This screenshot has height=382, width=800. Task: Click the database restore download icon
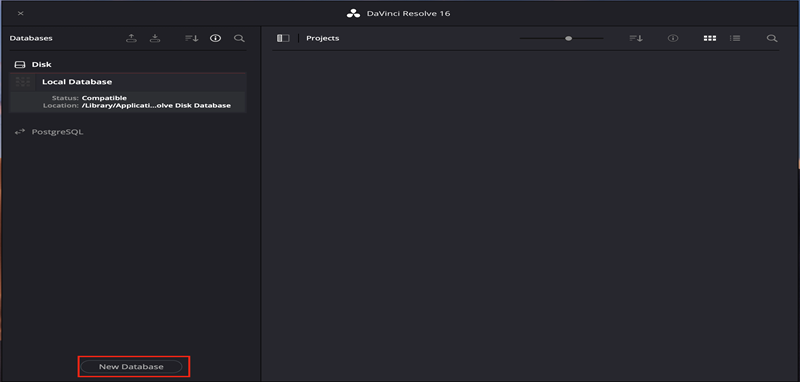(x=155, y=38)
